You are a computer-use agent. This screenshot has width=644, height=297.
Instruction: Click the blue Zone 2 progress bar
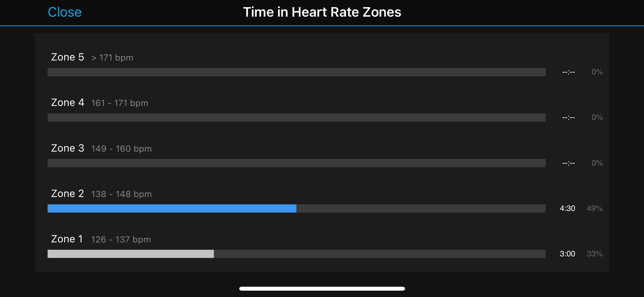(x=172, y=208)
